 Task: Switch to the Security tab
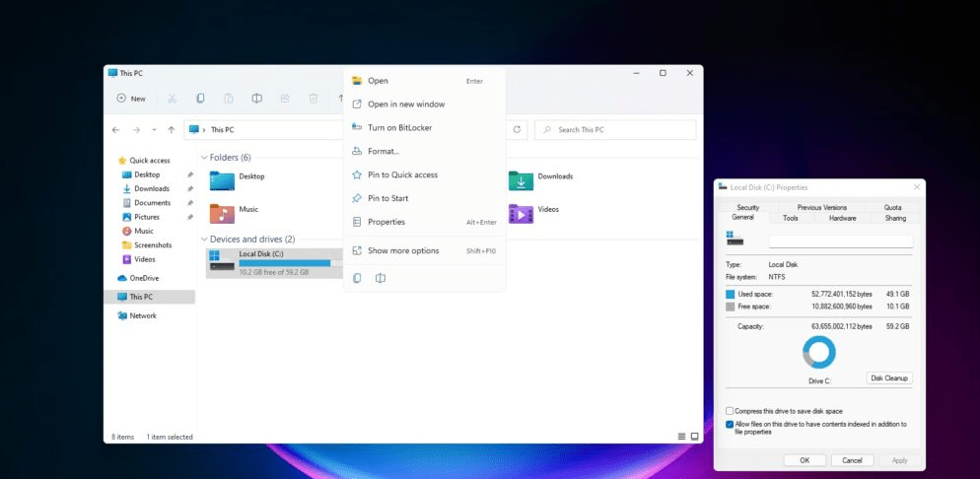(747, 207)
